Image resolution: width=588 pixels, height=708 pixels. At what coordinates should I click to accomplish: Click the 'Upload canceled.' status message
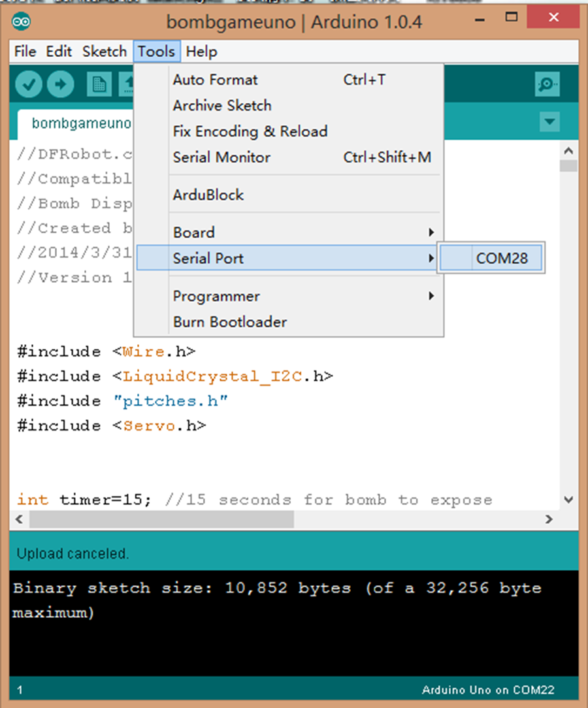[x=73, y=554]
